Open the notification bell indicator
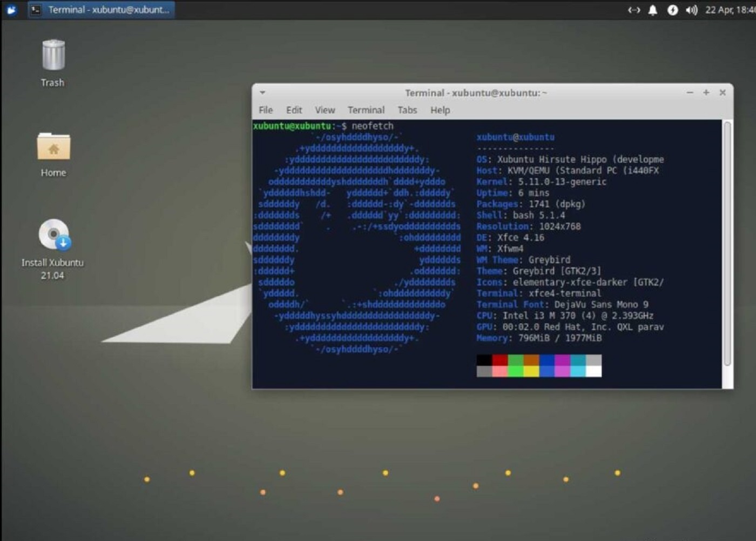756x541 pixels. pos(653,10)
